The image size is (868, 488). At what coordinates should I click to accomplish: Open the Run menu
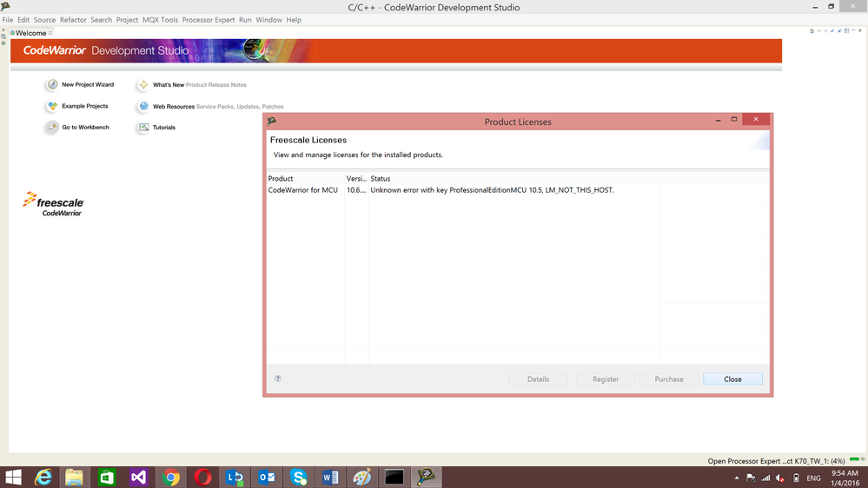pos(245,20)
